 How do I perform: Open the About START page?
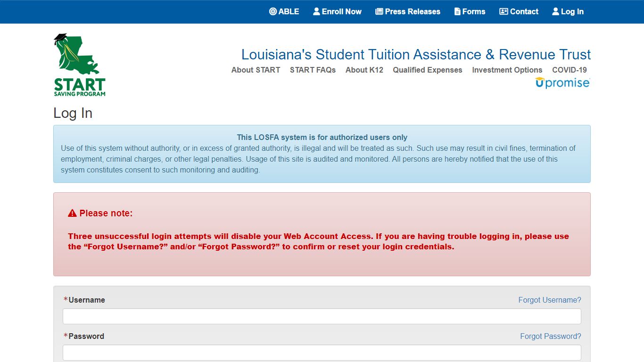point(255,70)
